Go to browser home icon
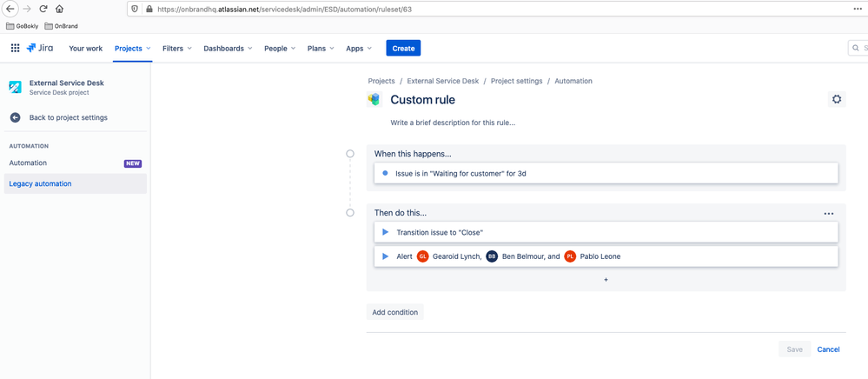 [59, 10]
